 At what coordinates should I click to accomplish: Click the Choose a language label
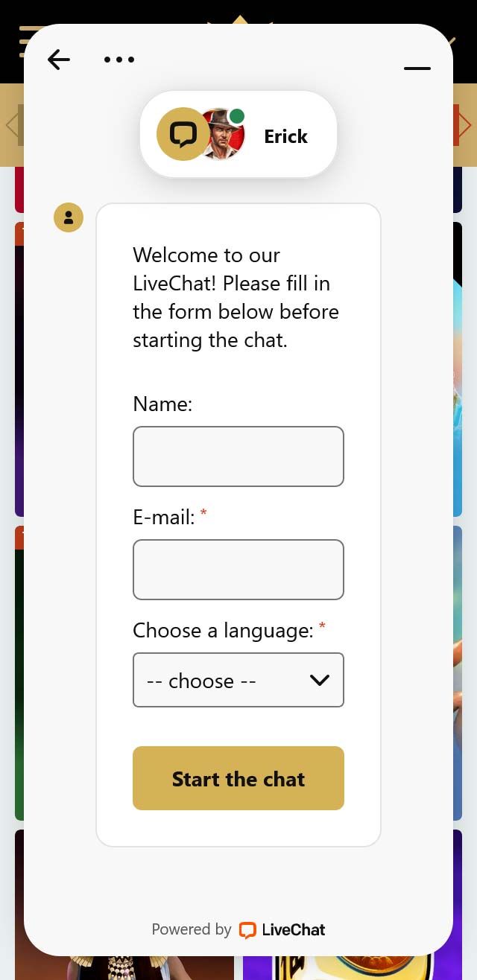[x=223, y=631]
